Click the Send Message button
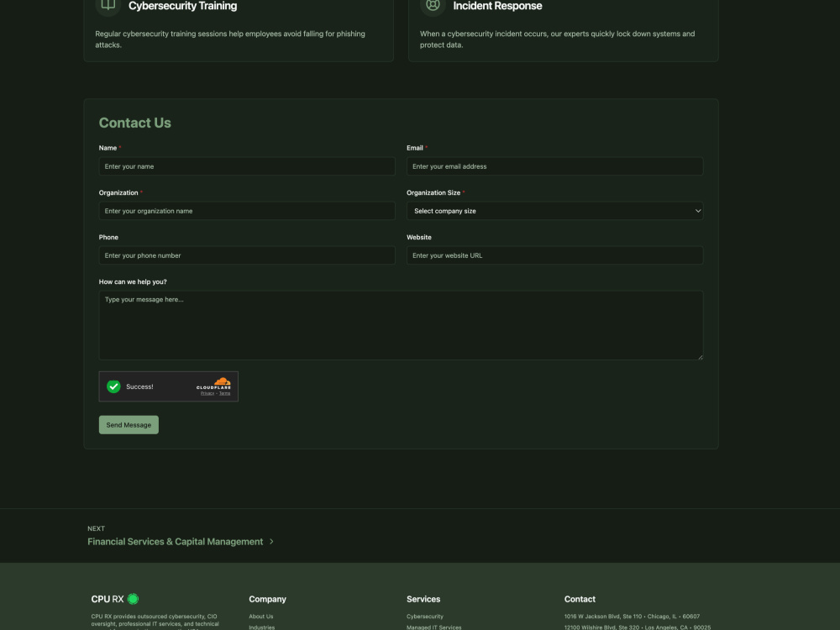 point(129,425)
